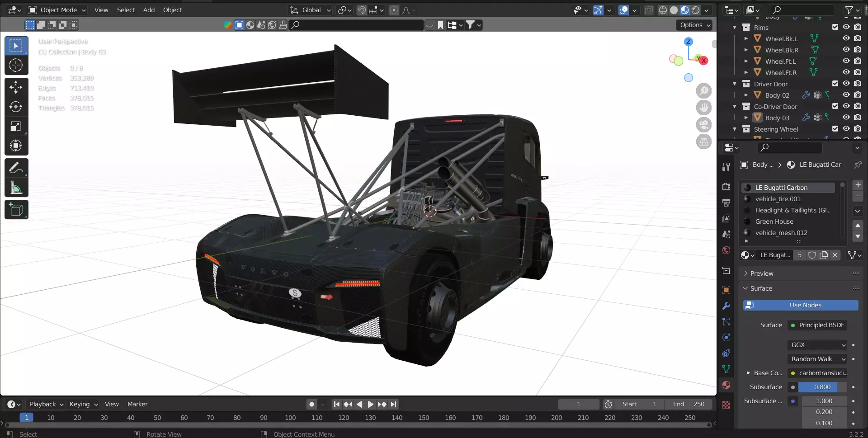Open the viewport Options dropdown

point(695,25)
